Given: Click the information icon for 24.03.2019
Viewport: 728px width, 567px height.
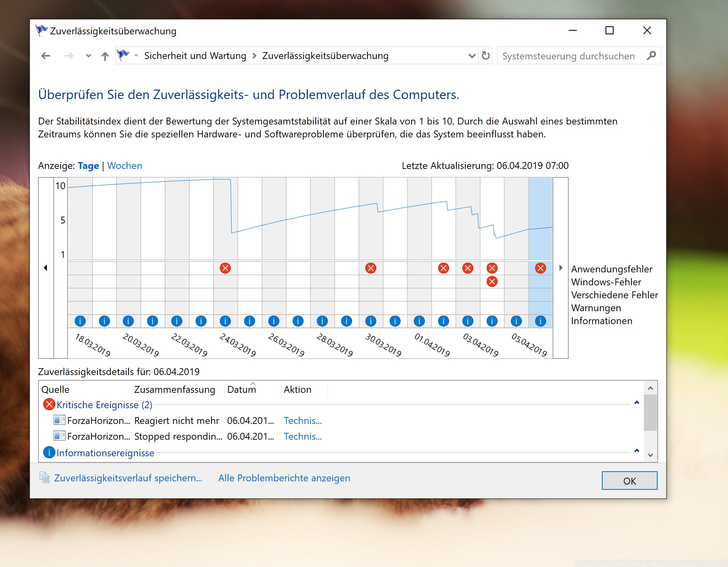Looking at the screenshot, I should [x=225, y=321].
